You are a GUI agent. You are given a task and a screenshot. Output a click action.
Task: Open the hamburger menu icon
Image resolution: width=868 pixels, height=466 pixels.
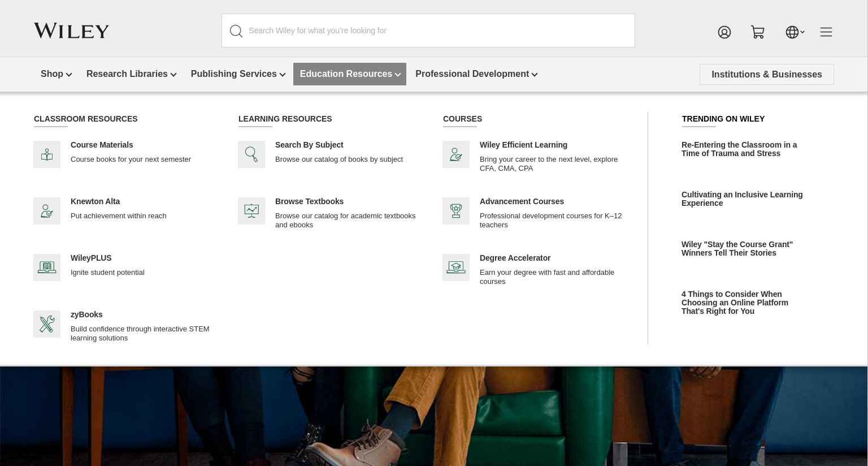tap(826, 32)
